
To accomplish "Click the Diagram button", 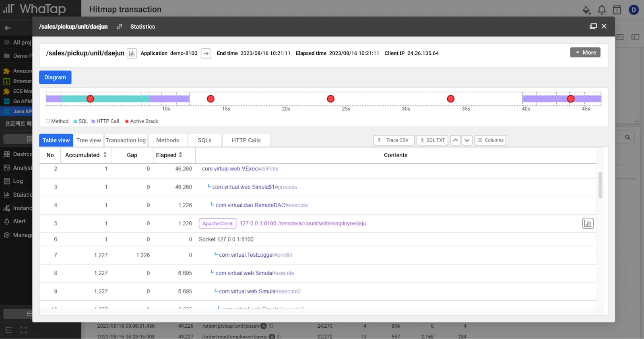I will click(x=55, y=77).
